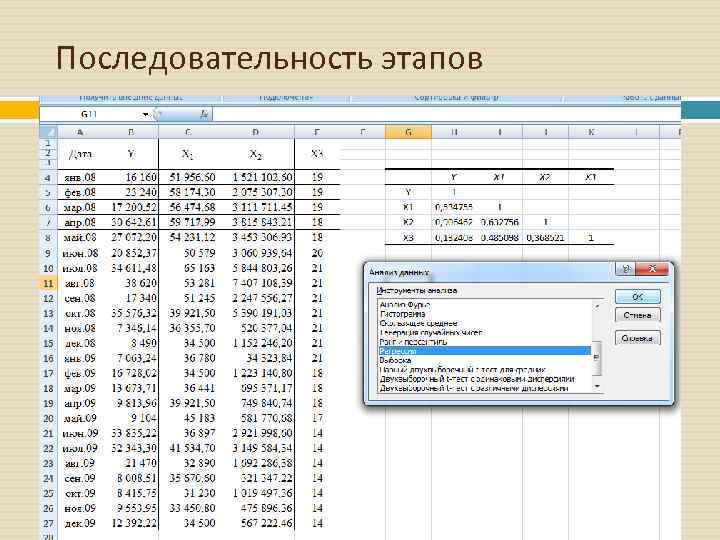Image resolution: width=720 pixels, height=540 pixels.
Task: Select row header 11
Action: tap(48, 283)
